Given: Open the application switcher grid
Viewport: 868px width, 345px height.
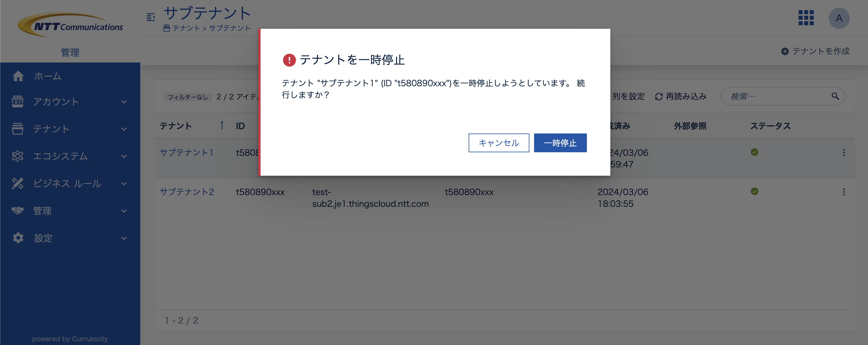Looking at the screenshot, I should [x=806, y=18].
